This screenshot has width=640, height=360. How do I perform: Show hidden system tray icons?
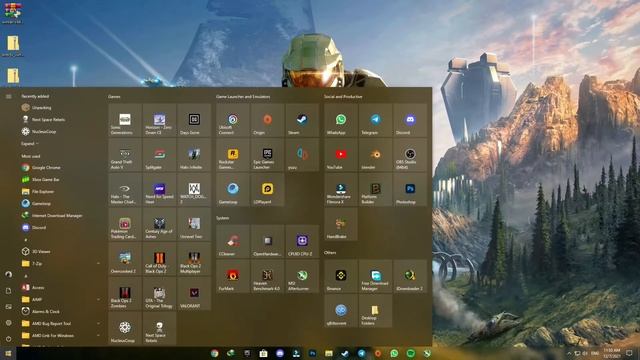[x=569, y=353]
